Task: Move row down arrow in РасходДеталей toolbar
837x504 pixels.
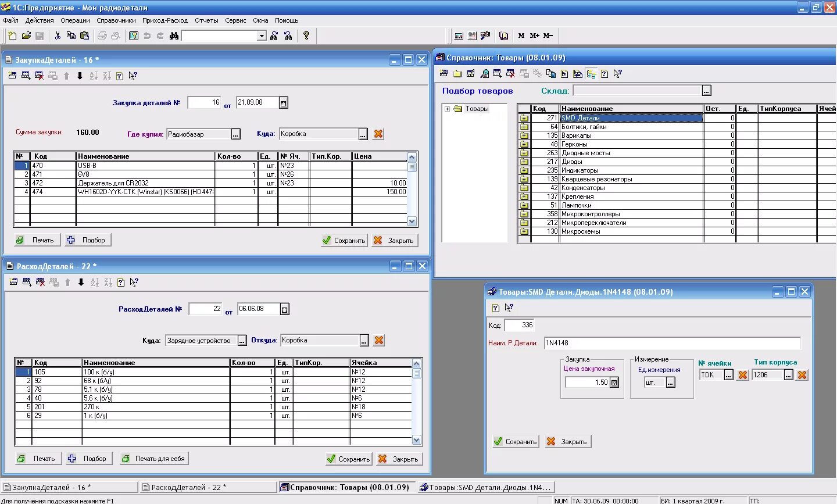Action: pos(81,282)
